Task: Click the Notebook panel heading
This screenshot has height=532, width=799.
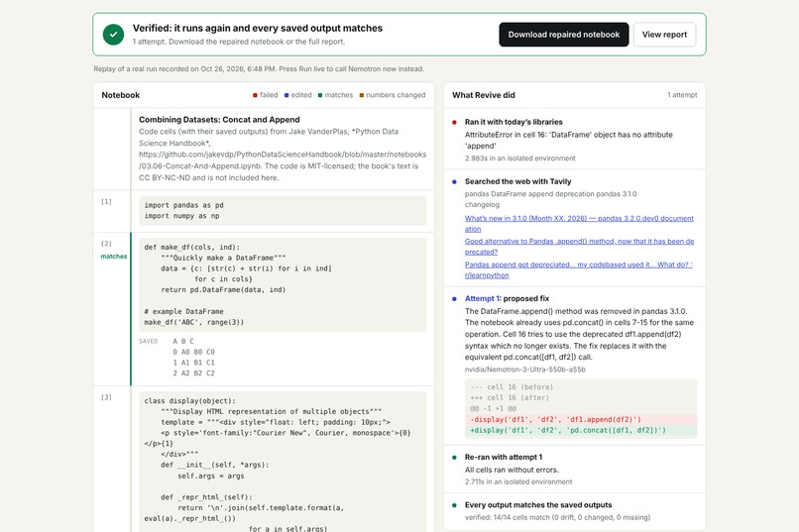Action: coord(120,95)
